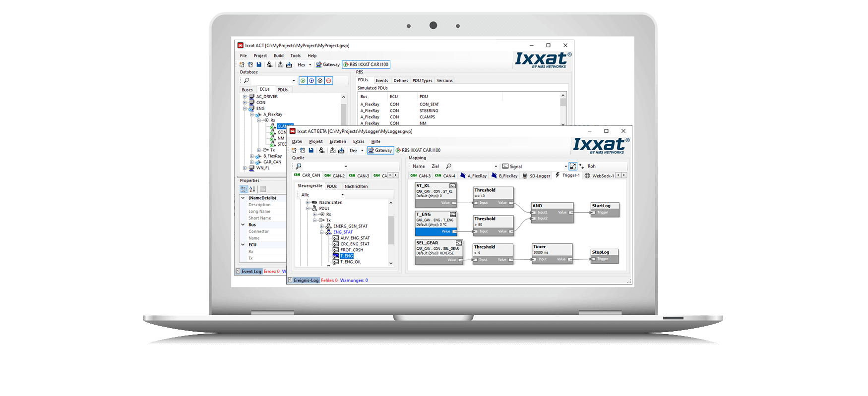
Task: Select the CAN-2 source tab
Action: point(335,175)
